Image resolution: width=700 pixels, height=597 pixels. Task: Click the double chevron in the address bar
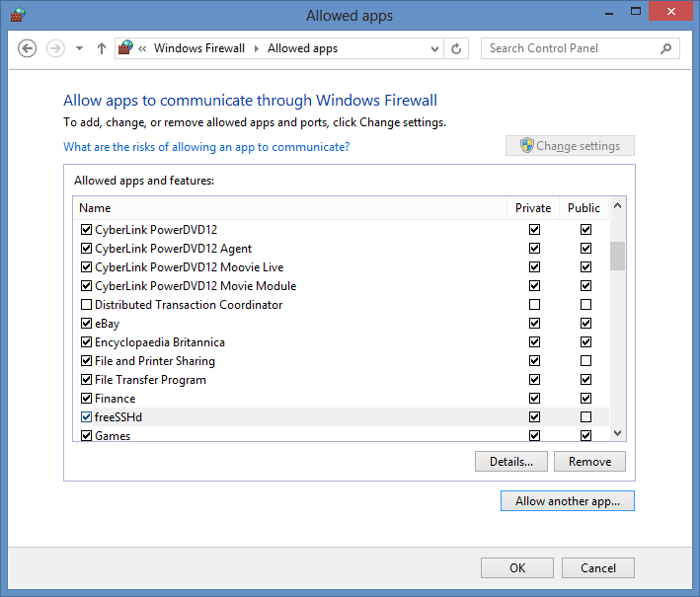142,48
